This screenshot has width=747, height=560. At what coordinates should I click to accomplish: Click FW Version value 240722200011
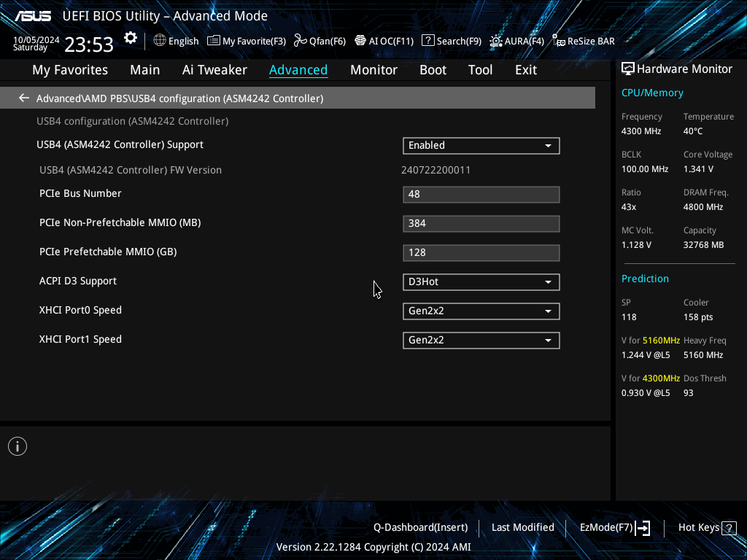pyautogui.click(x=436, y=170)
